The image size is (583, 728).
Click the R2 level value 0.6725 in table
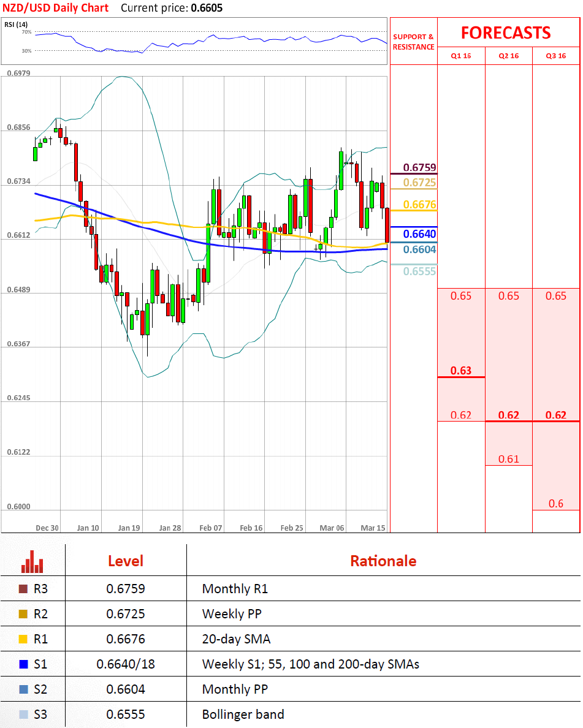(x=126, y=614)
